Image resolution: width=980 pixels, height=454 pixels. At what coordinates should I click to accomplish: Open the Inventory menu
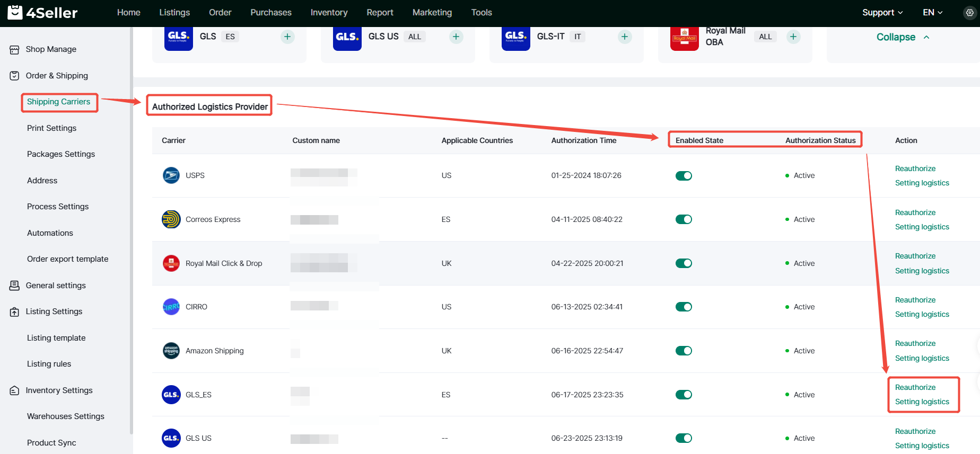329,12
